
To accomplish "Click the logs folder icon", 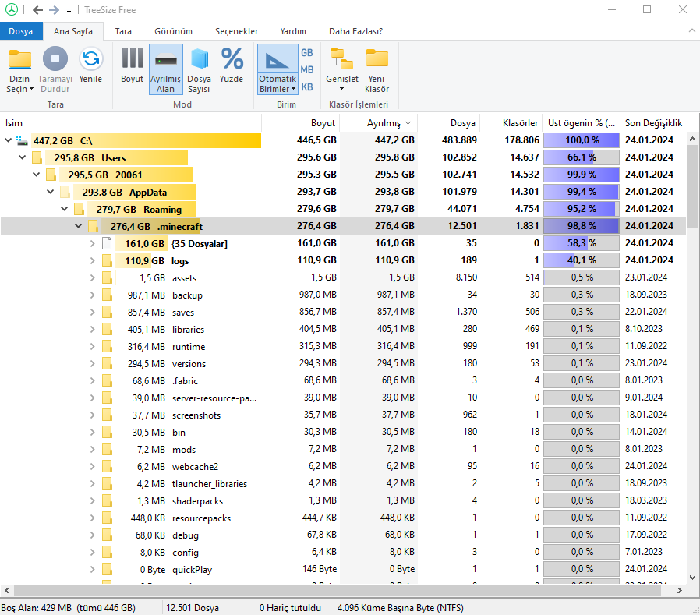I will point(107,260).
